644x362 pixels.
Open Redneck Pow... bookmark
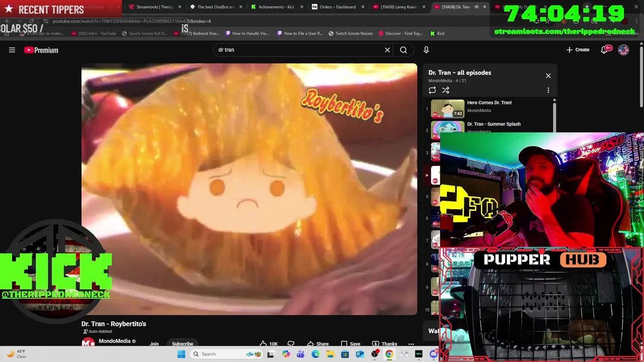pyautogui.click(x=197, y=33)
